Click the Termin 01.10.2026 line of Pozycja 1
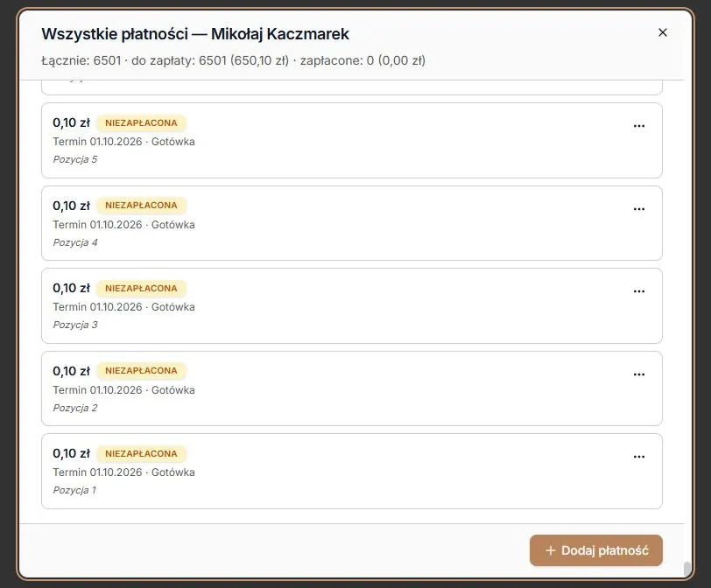 (x=123, y=472)
